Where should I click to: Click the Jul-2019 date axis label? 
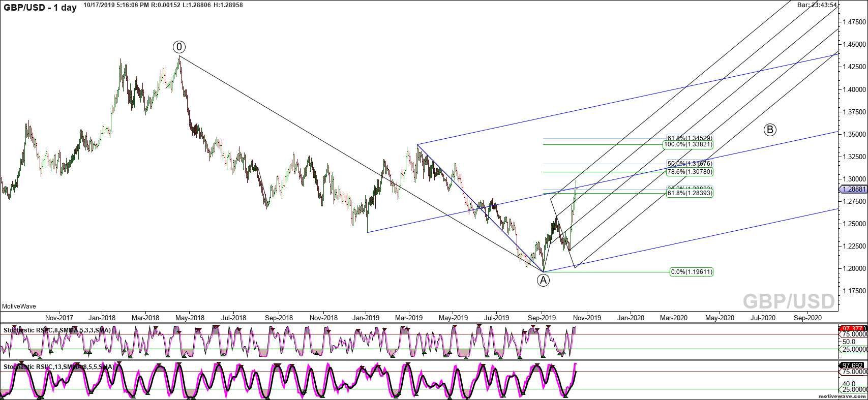(496, 318)
